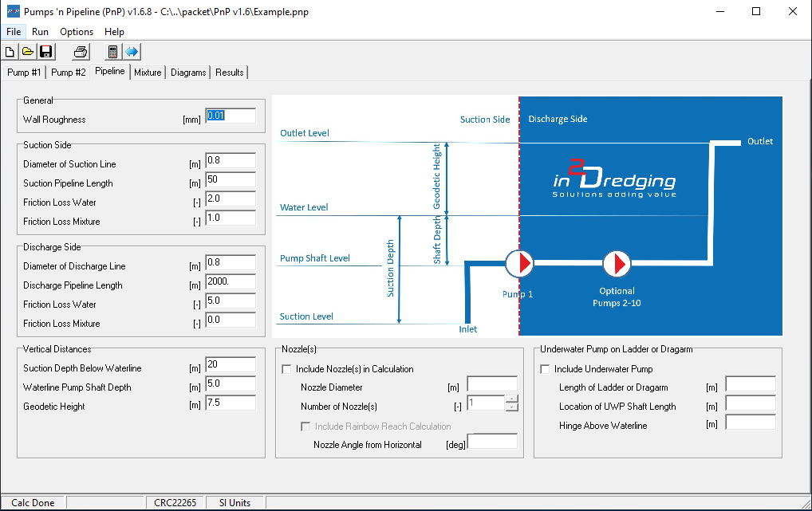Toggle Include Rainbow Reach Calculation
812x511 pixels.
305,426
